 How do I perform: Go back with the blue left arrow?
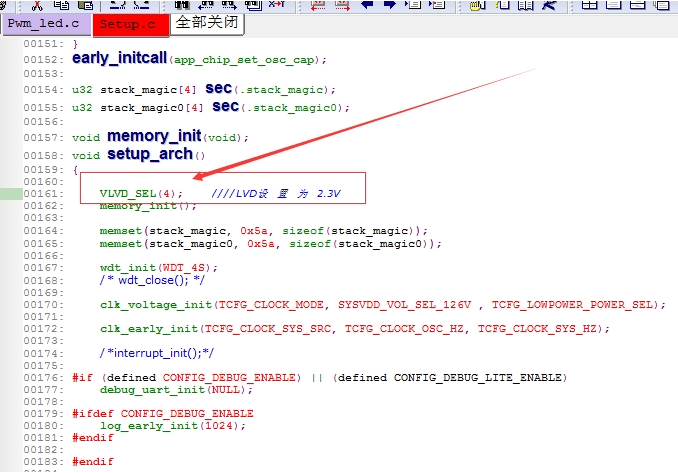[367, 5]
